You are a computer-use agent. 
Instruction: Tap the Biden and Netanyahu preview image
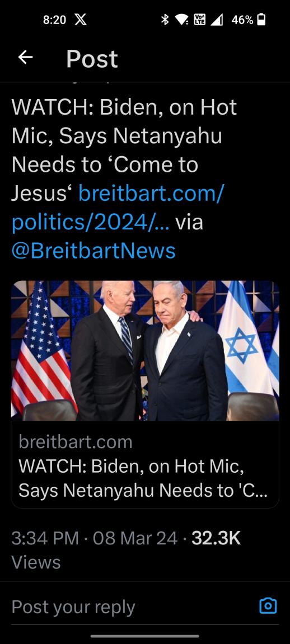(145, 351)
